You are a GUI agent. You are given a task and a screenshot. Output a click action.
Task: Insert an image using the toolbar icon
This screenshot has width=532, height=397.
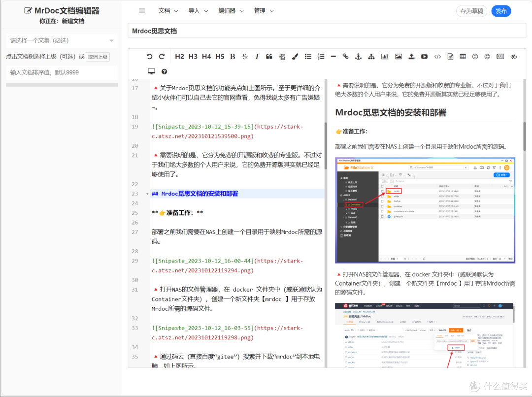click(398, 57)
